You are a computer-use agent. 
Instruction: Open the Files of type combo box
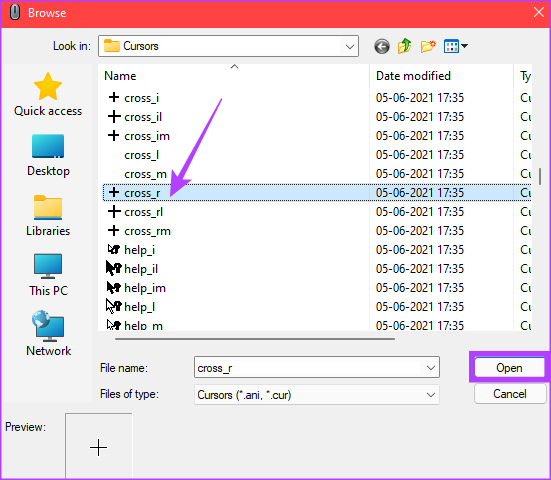317,395
